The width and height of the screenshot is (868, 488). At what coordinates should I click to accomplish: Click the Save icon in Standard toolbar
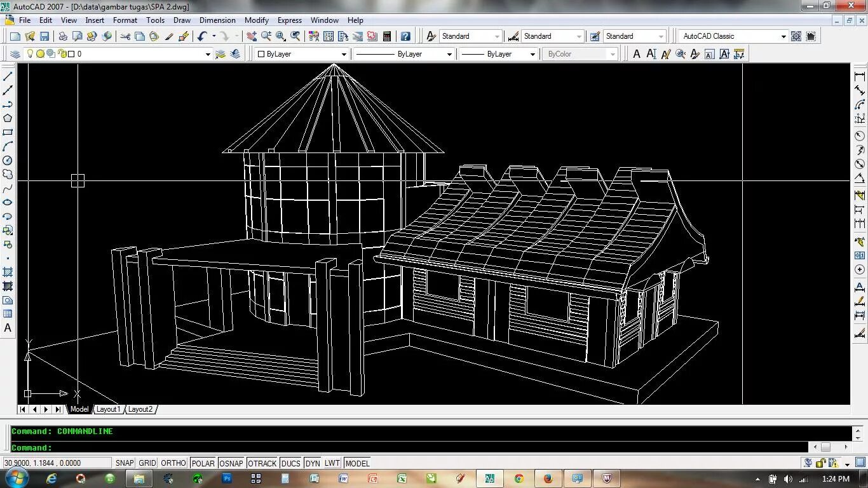(x=44, y=36)
